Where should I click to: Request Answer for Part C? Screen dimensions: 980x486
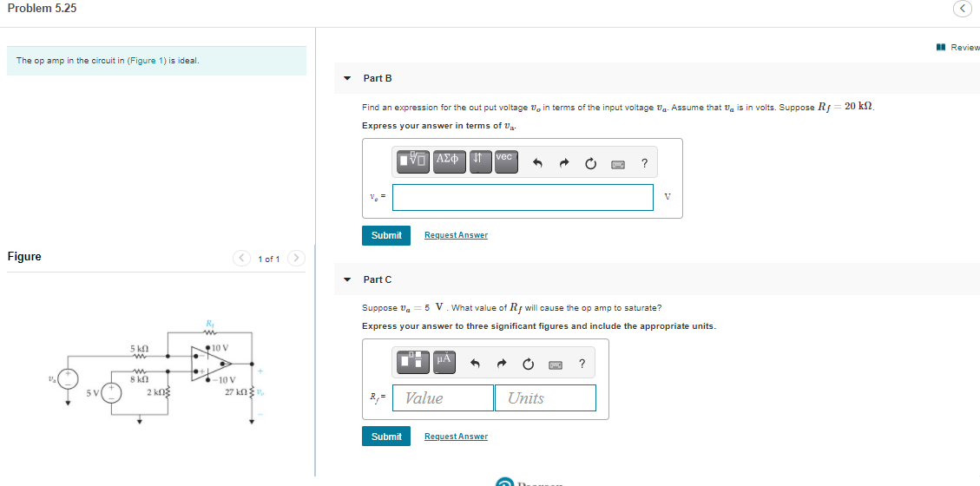[x=456, y=436]
